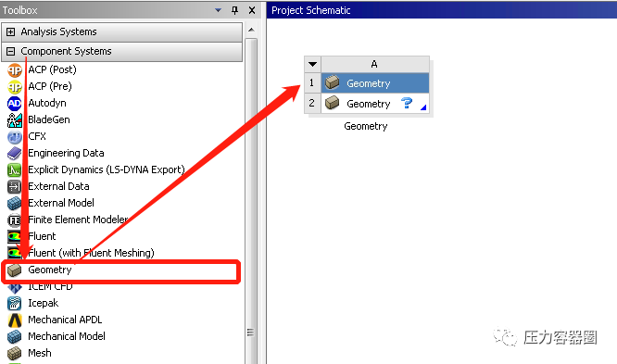Click the Explicit Dynamics (LS-DYNA Export) icon
This screenshot has width=617, height=364.
tap(15, 170)
